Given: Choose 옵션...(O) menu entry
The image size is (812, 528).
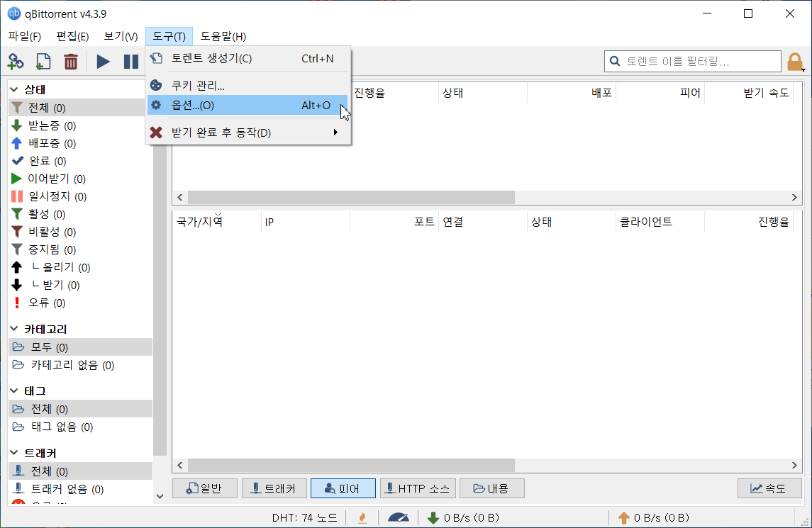Looking at the screenshot, I should tap(248, 105).
